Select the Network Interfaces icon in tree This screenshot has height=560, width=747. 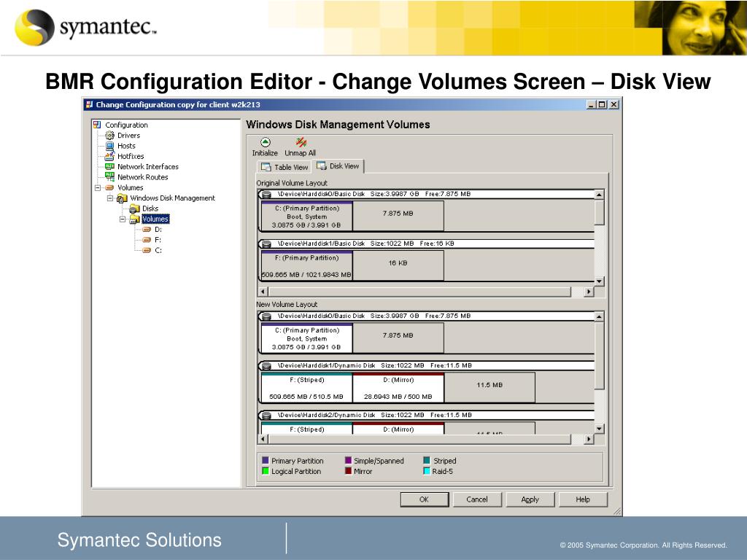[109, 167]
